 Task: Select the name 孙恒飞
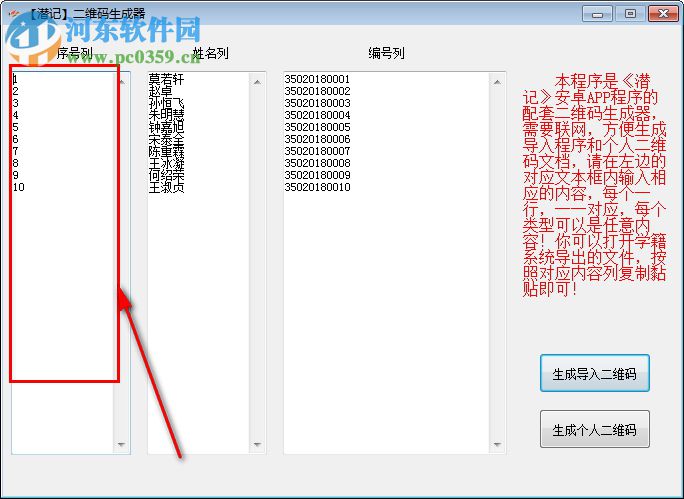(166, 103)
